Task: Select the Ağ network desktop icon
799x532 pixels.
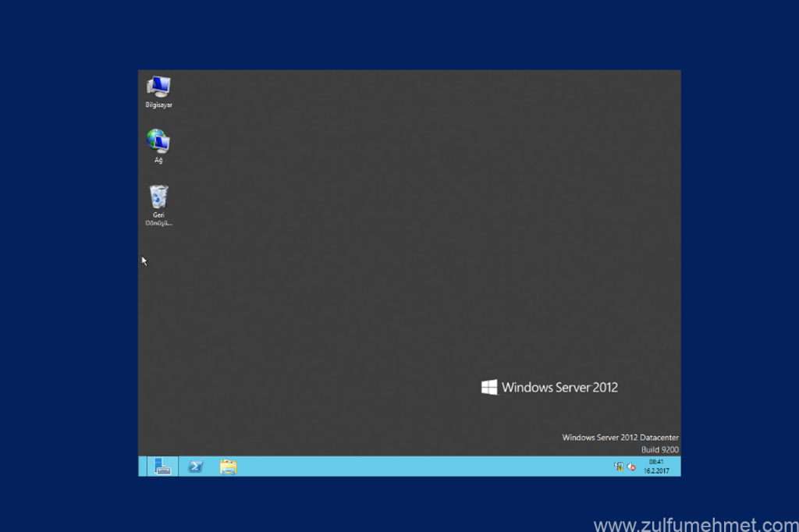Action: 158,141
